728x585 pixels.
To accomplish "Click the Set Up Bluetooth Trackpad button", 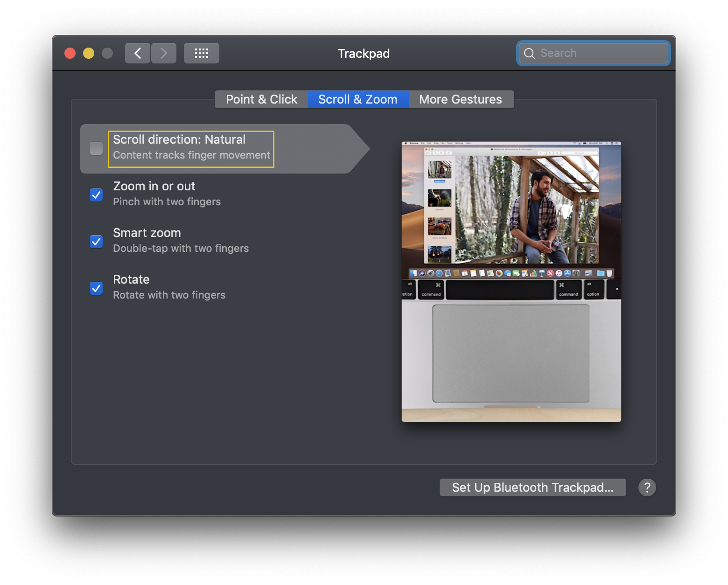I will [532, 487].
